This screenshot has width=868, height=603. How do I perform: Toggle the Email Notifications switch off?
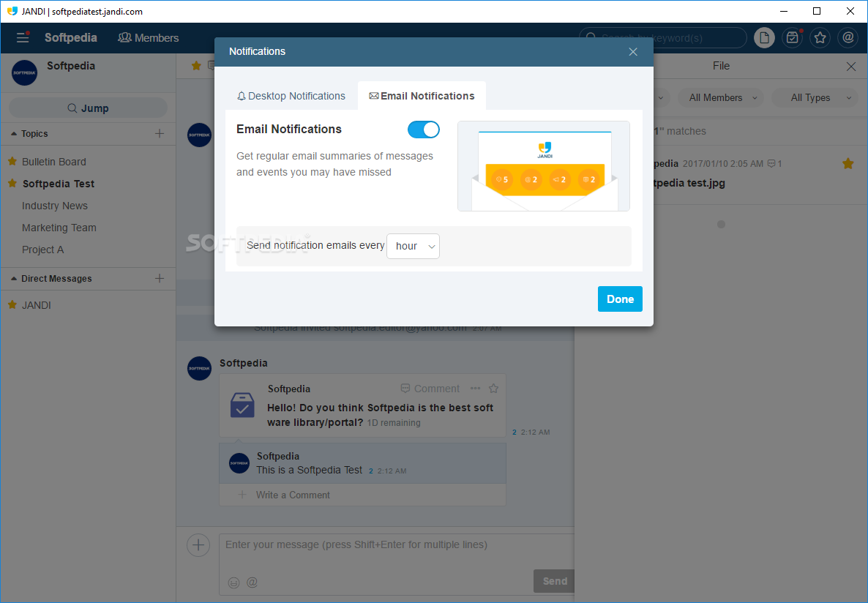pos(424,130)
